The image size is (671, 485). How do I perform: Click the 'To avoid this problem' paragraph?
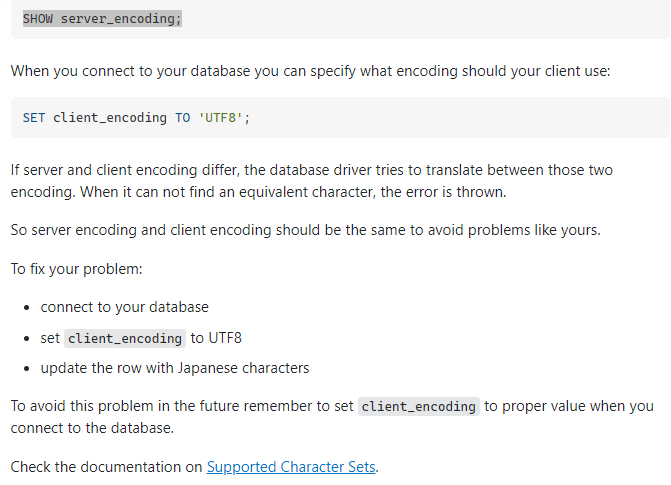(x=180, y=407)
